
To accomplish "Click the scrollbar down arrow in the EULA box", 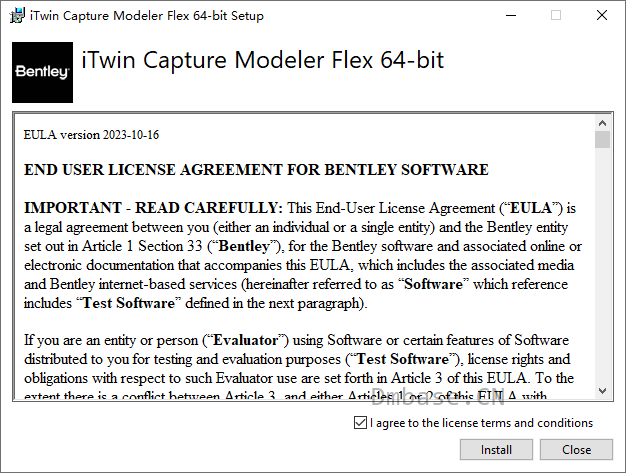I will coord(602,391).
